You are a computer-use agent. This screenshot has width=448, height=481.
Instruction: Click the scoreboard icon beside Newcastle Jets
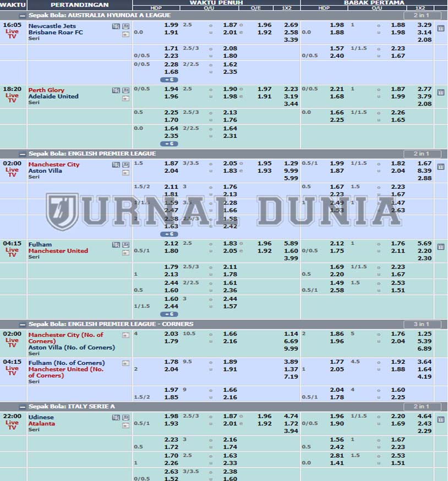(x=125, y=26)
